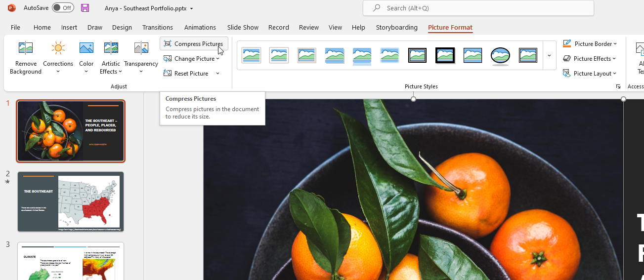Click the Save icon in title bar

[85, 8]
